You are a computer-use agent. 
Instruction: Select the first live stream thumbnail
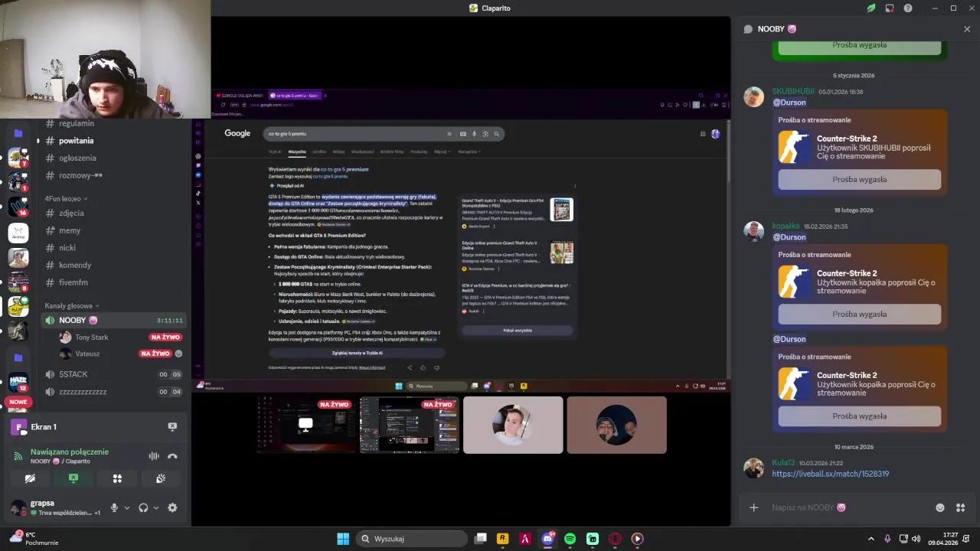[x=306, y=425]
